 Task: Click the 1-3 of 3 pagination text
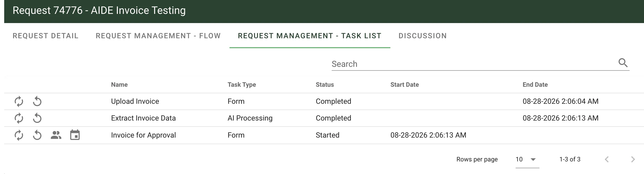570,159
